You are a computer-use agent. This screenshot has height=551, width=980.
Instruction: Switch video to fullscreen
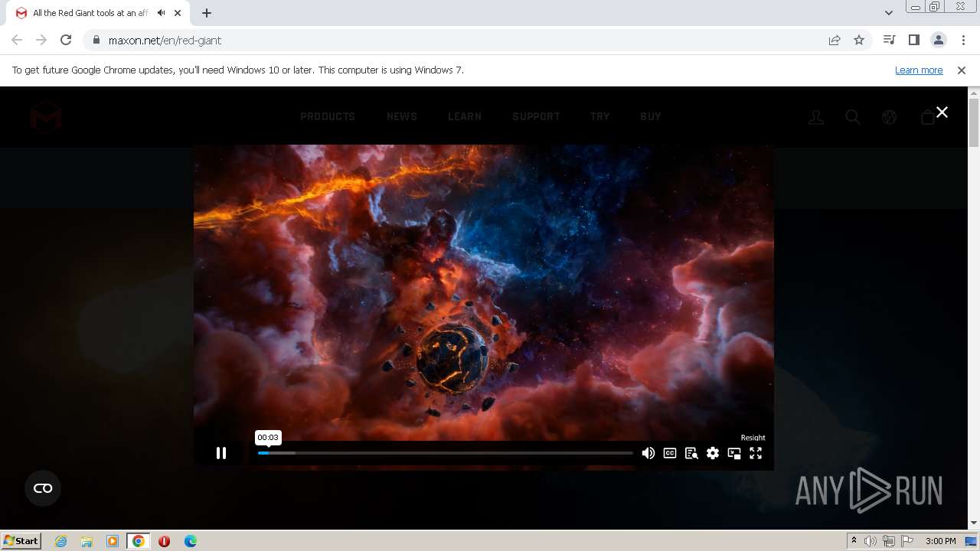click(x=756, y=453)
